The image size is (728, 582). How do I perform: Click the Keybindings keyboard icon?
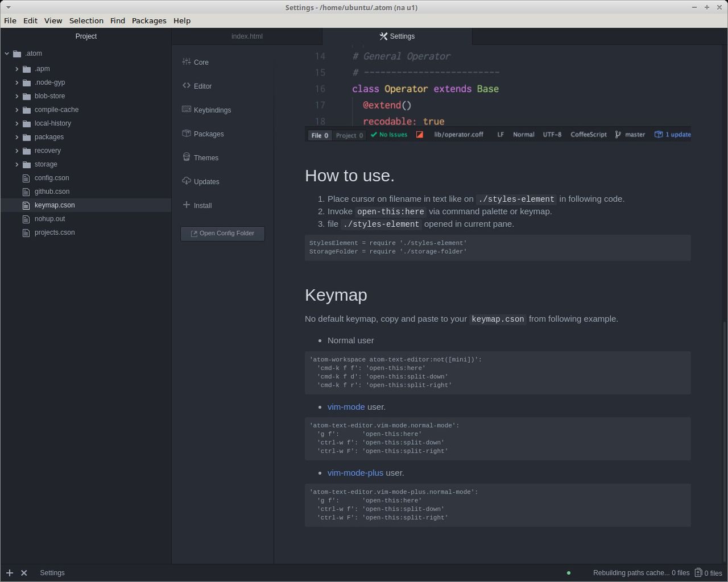[x=187, y=109]
